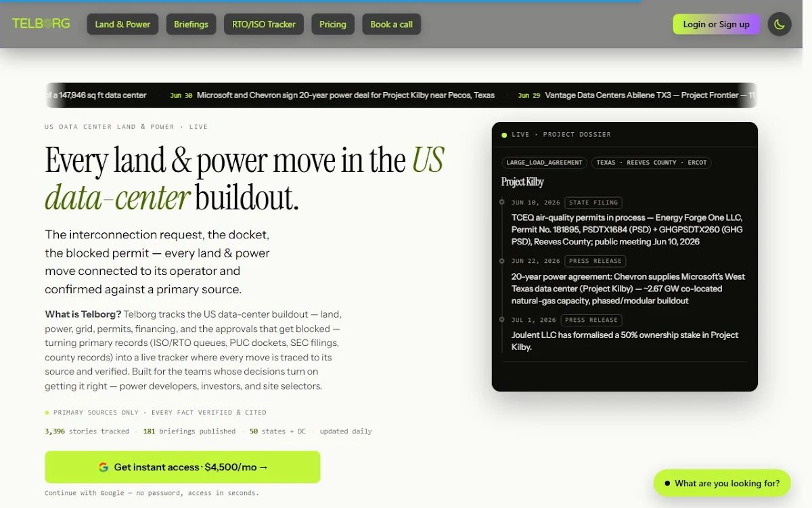
Task: Toggle dark mode moon icon
Action: pos(780,24)
